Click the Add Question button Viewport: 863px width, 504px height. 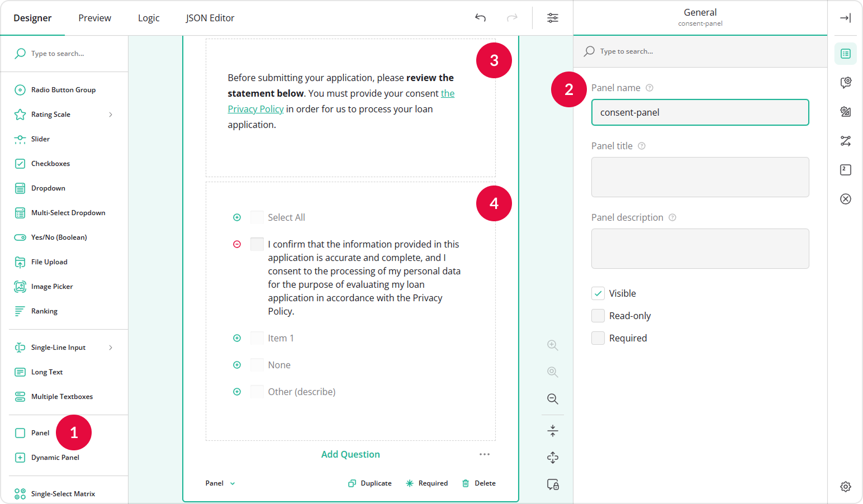coord(350,454)
